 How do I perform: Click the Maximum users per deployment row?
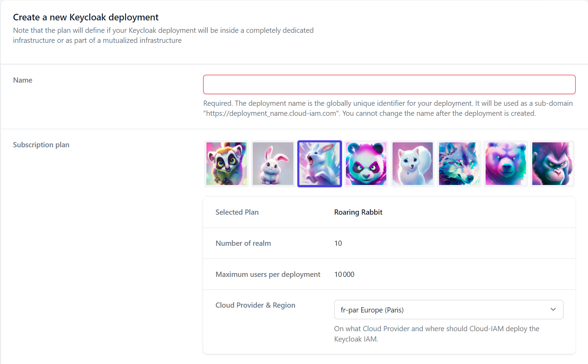pos(389,274)
